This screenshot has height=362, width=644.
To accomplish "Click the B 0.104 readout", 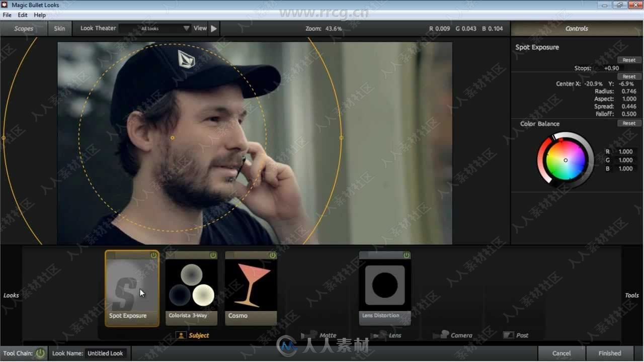I will (x=493, y=29).
